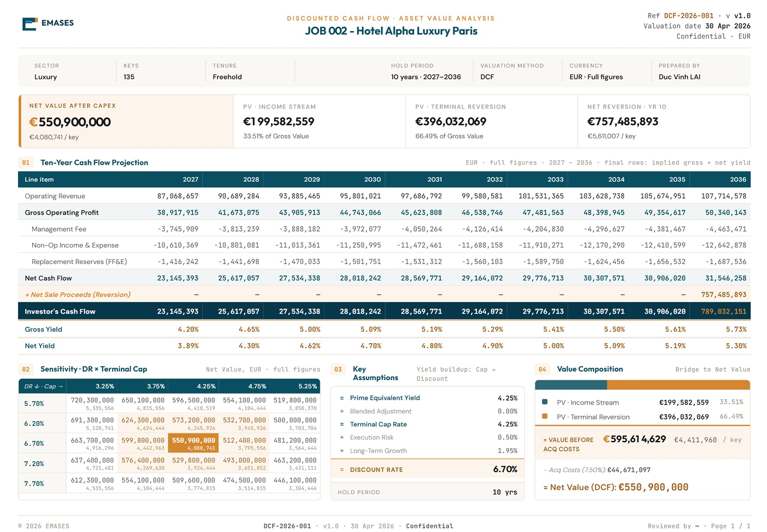Click the 2027 column header
The image size is (767, 532).
point(191,179)
